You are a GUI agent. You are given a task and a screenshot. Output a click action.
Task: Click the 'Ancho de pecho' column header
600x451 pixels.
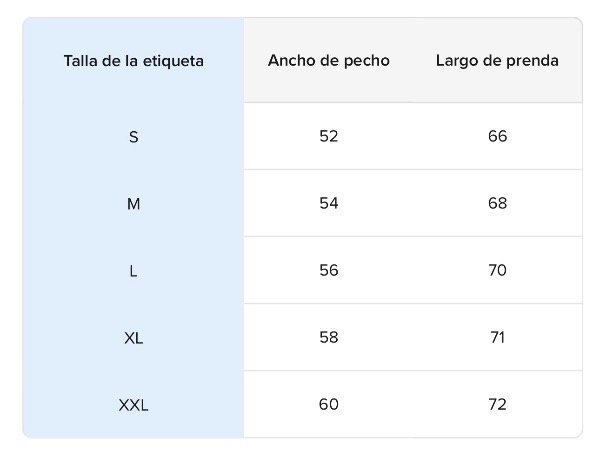[329, 60]
